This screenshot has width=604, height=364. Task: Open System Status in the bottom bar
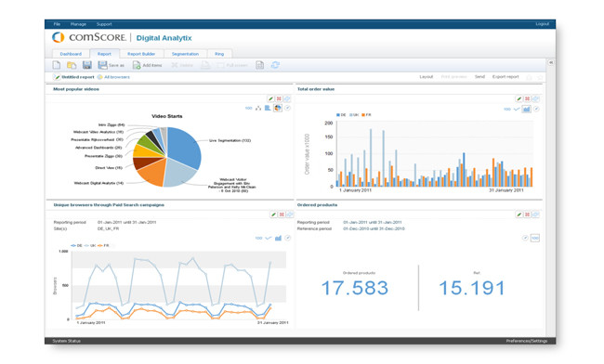coord(66,341)
